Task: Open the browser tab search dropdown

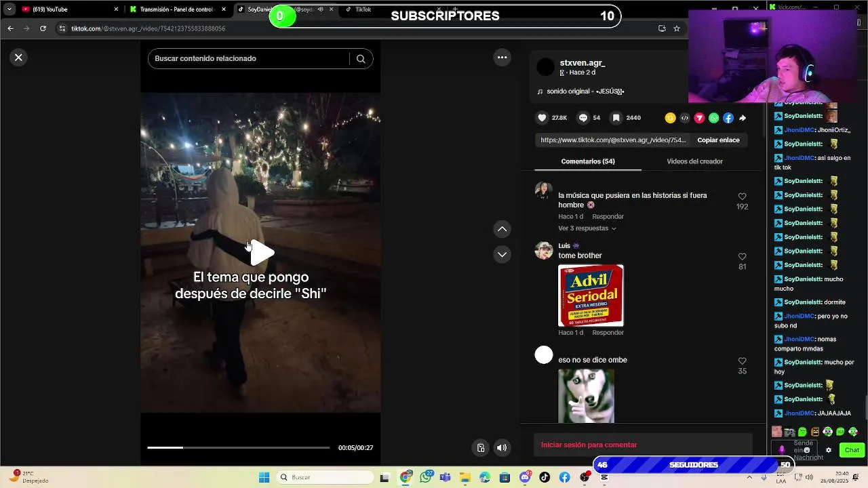Action: [9, 9]
